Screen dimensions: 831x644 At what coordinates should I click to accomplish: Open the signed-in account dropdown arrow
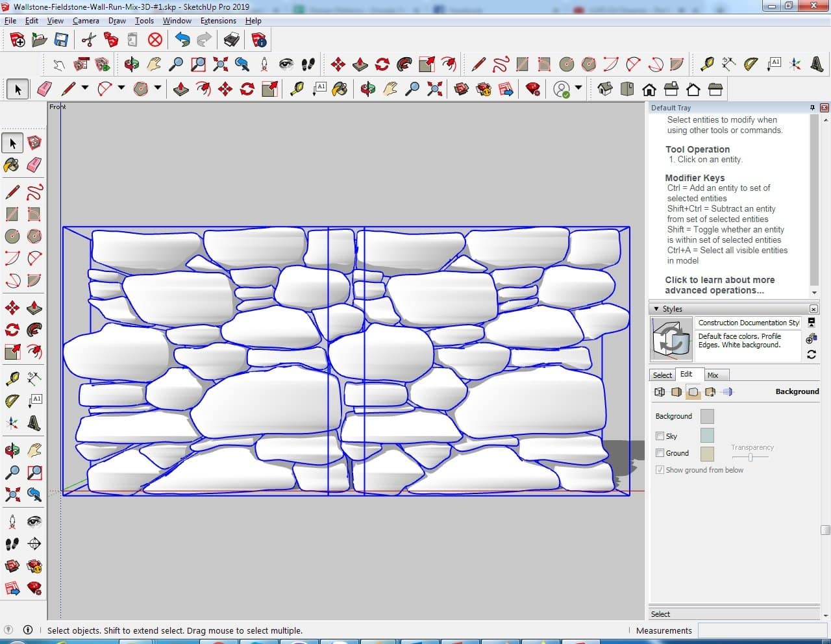pyautogui.click(x=578, y=89)
